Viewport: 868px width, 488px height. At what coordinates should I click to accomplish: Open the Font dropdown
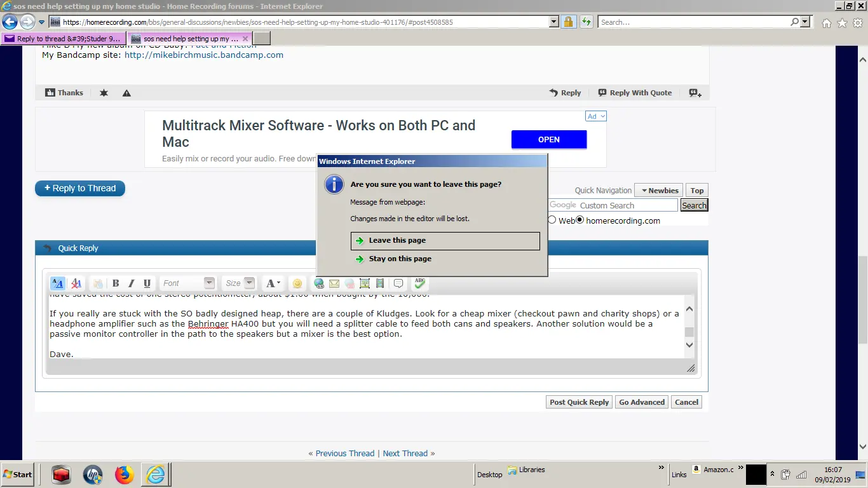coord(188,283)
